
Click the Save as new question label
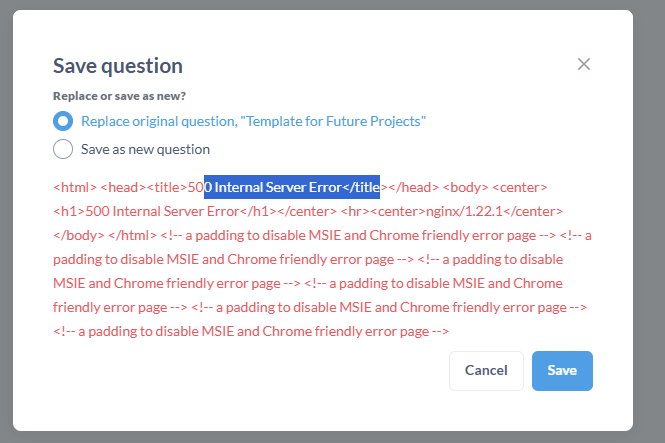tap(145, 149)
